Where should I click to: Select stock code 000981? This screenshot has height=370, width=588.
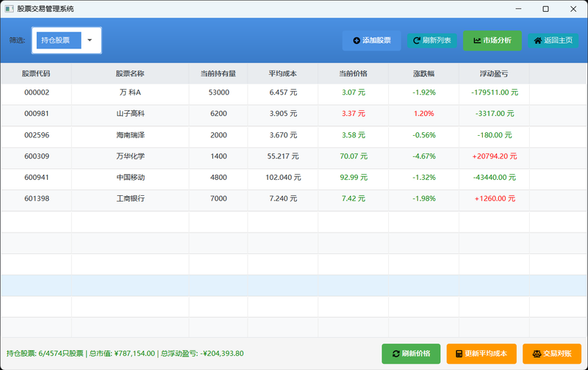click(x=37, y=114)
